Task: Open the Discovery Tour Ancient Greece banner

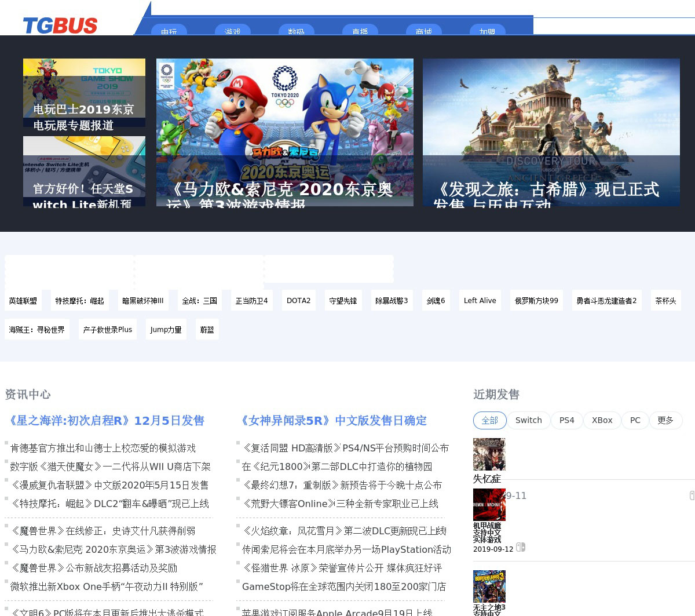Action: [x=551, y=132]
